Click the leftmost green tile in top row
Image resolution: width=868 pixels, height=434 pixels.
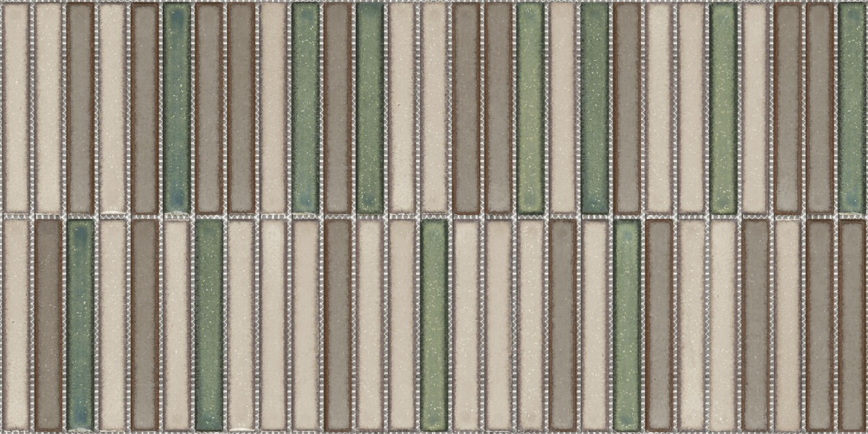pyautogui.click(x=176, y=109)
